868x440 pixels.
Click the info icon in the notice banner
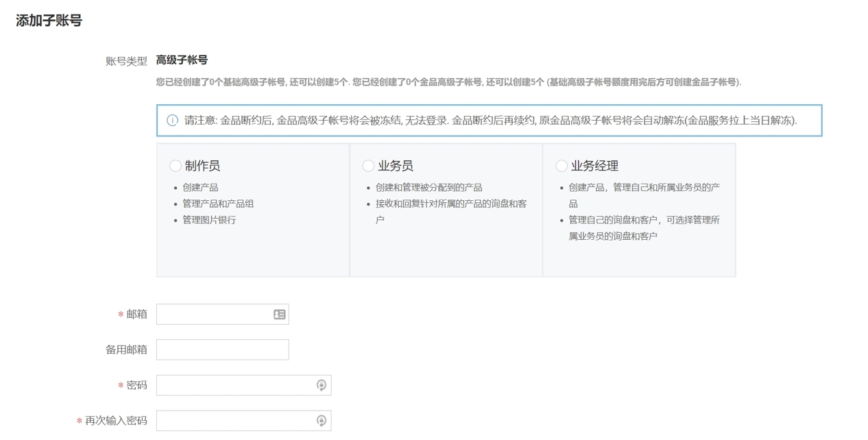click(172, 121)
